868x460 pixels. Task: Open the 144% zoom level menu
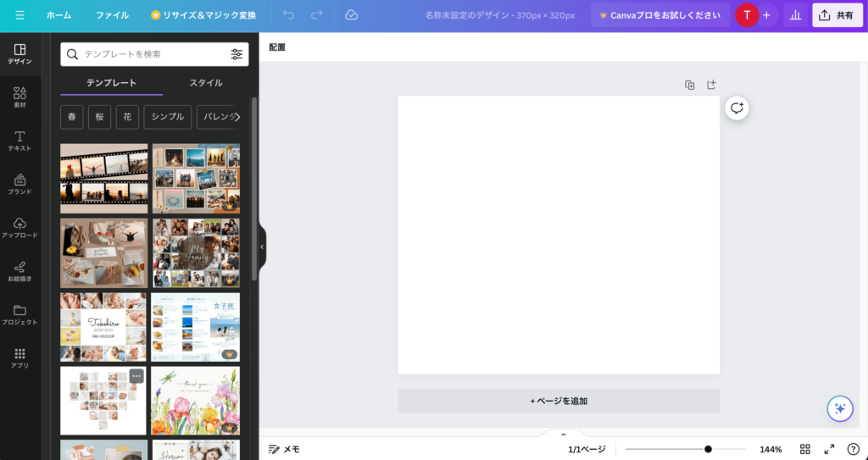tap(771, 450)
